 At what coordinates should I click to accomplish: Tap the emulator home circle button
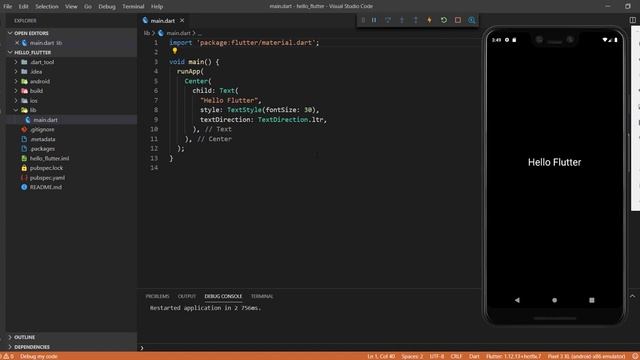coord(554,300)
